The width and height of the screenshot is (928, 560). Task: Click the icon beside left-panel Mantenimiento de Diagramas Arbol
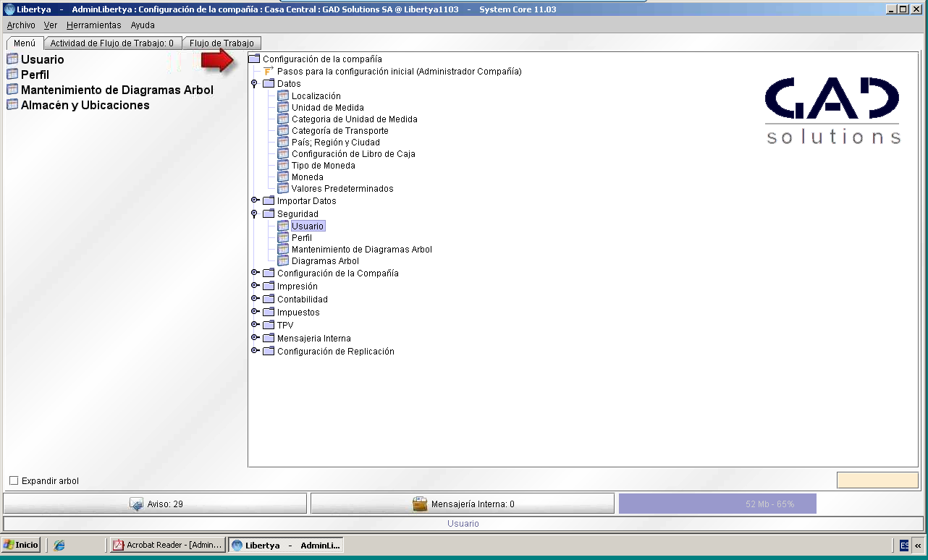12,90
